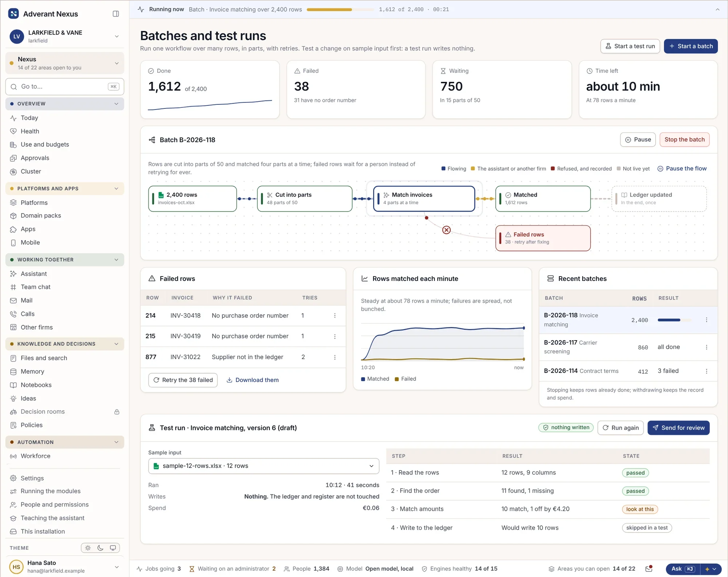Go to Team chat
728x577 pixels.
click(65, 287)
